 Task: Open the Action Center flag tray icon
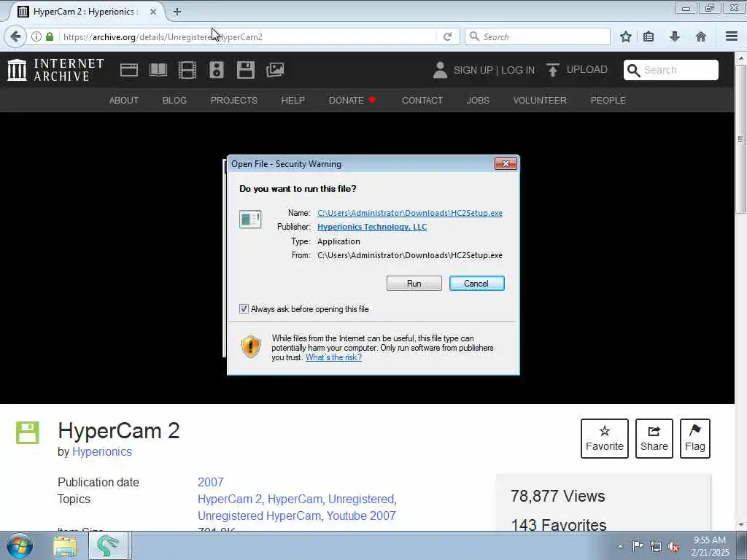pos(638,545)
